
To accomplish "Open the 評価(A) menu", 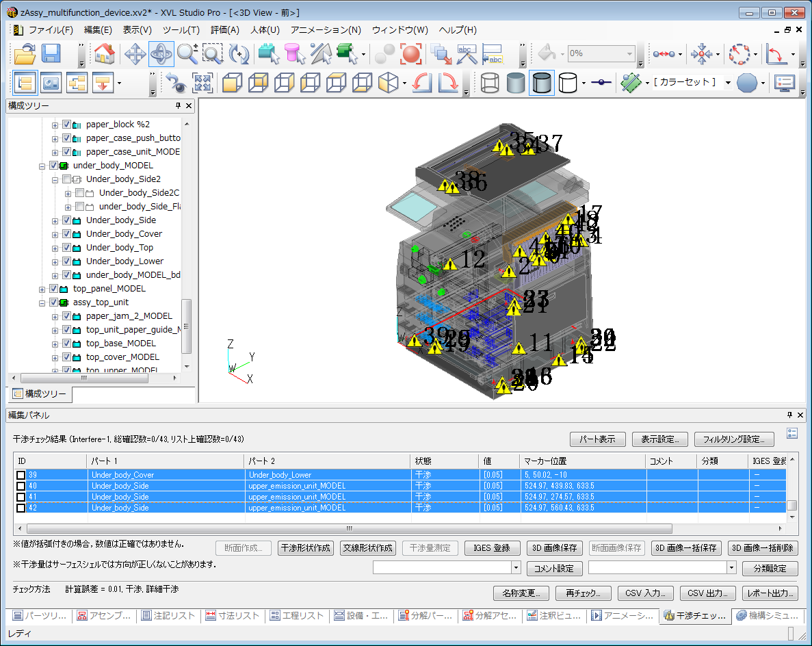I will (224, 30).
